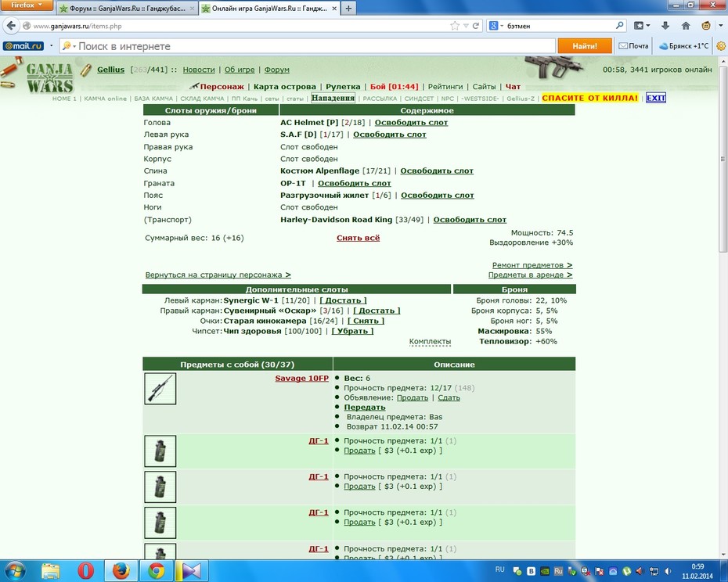This screenshot has width=728, height=582.
Task: Click the RU language indicator
Action: [499, 569]
